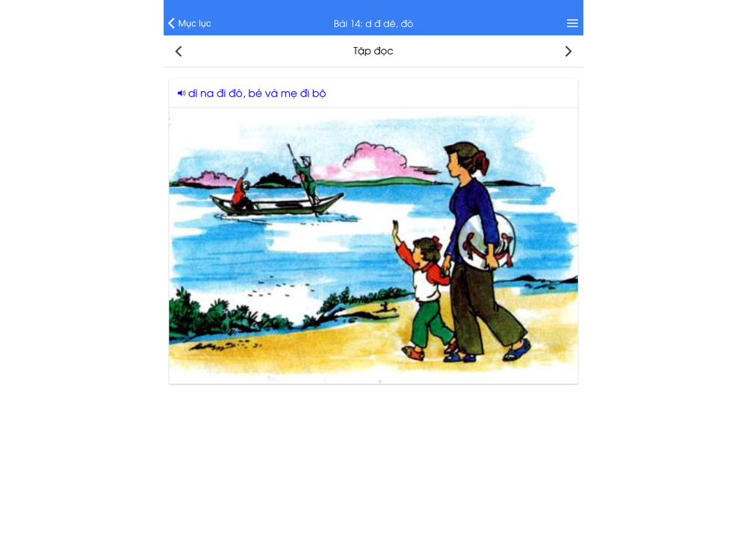Image resolution: width=747 pixels, height=560 pixels.
Task: Click the boatman standing with the pole
Action: pos(305,178)
